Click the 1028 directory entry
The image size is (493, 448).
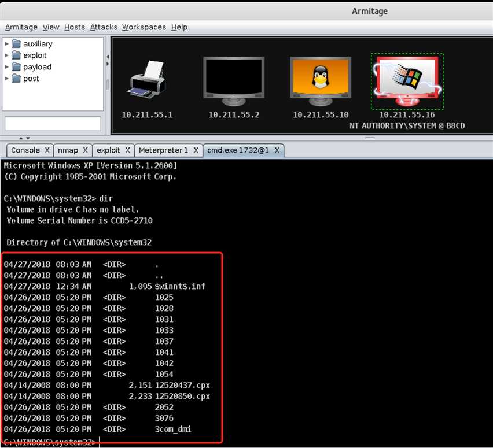pos(164,308)
